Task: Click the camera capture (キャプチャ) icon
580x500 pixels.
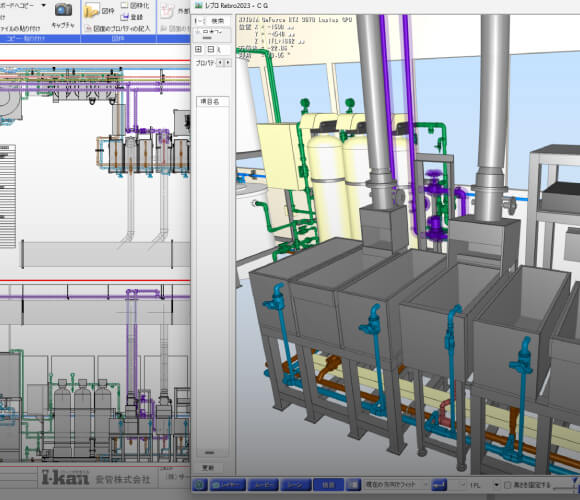Action: 63,9
